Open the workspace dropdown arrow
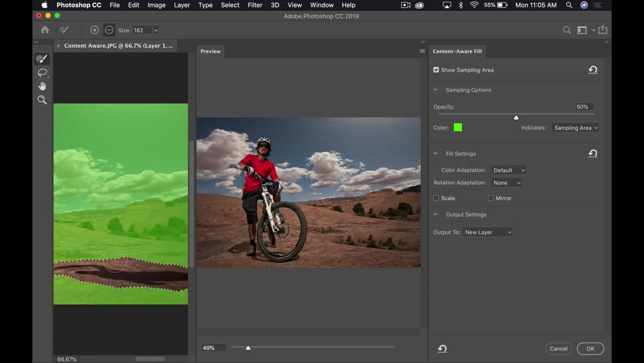Viewport: 644px width, 363px height. point(594,30)
